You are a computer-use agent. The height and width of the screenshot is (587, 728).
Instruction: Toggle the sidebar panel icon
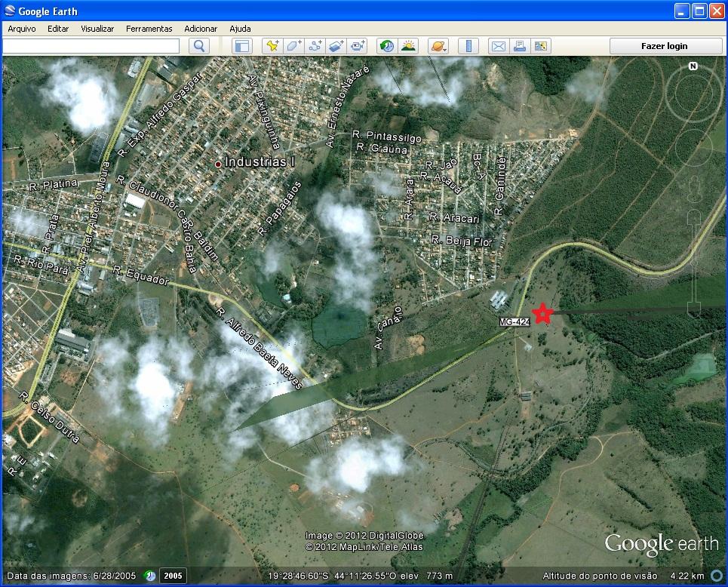(x=242, y=46)
